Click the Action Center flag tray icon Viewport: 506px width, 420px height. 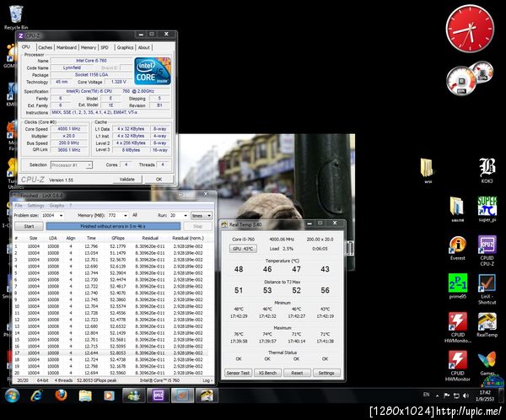(x=447, y=396)
